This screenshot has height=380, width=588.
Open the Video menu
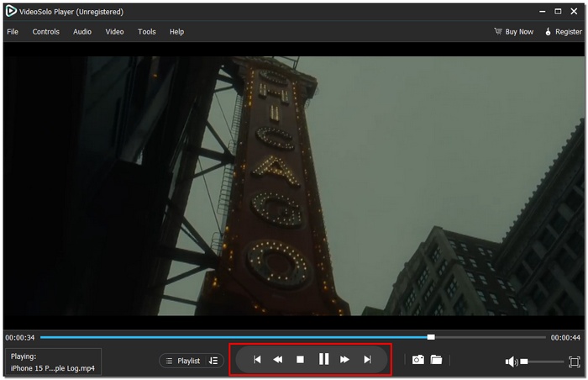click(114, 32)
